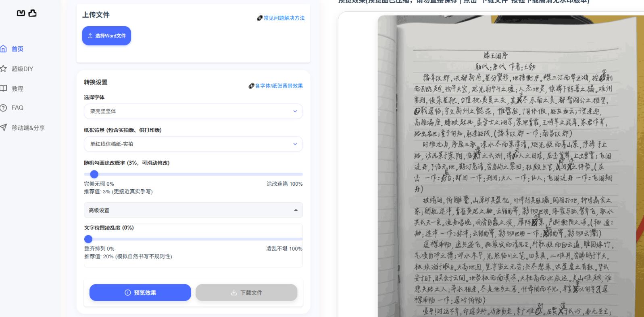Screen dimensions: 644x317
Task: Open the 教程 section
Action: (x=17, y=88)
